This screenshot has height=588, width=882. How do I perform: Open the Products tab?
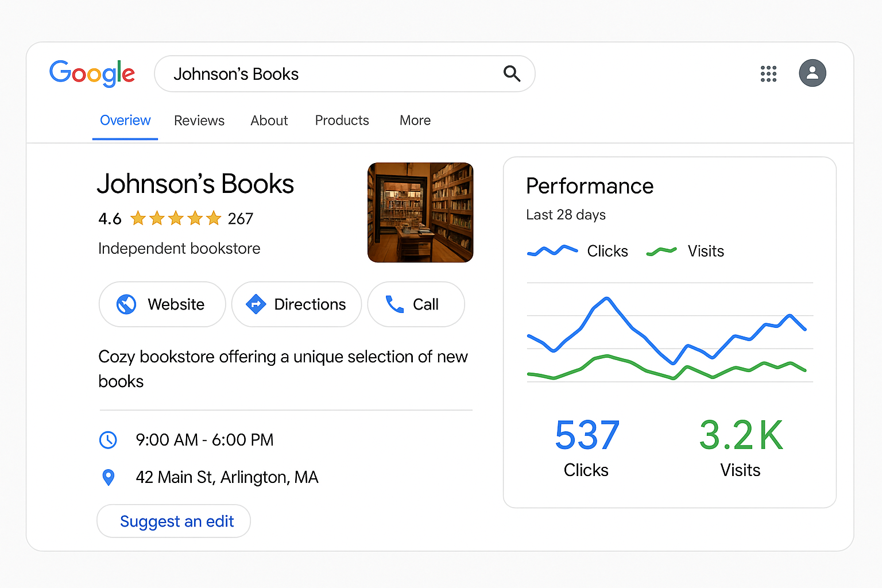pos(342,121)
